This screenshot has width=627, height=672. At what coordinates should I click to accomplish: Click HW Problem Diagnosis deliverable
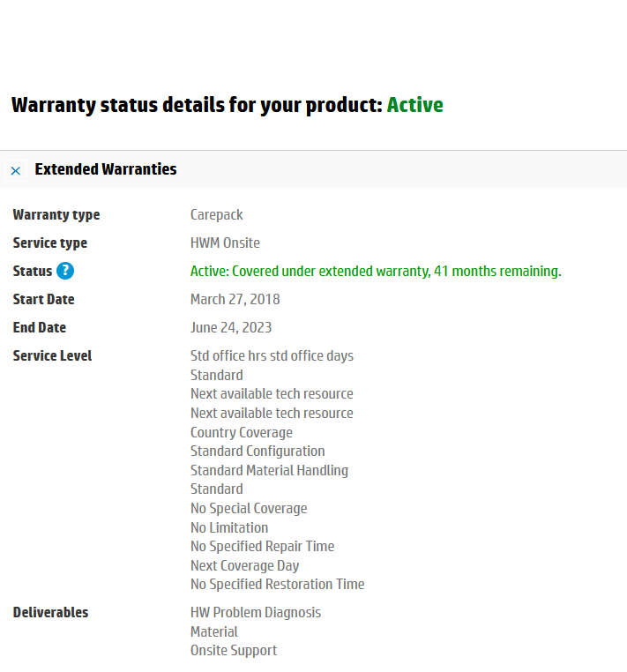point(256,612)
